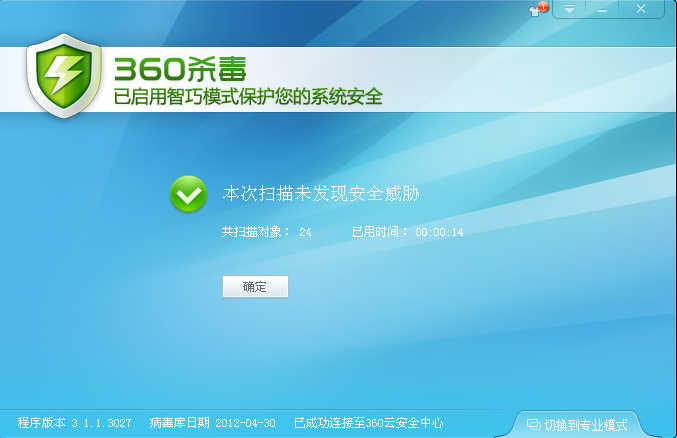Click the 360 shield lightning logo
The width and height of the screenshot is (677, 438).
point(64,76)
